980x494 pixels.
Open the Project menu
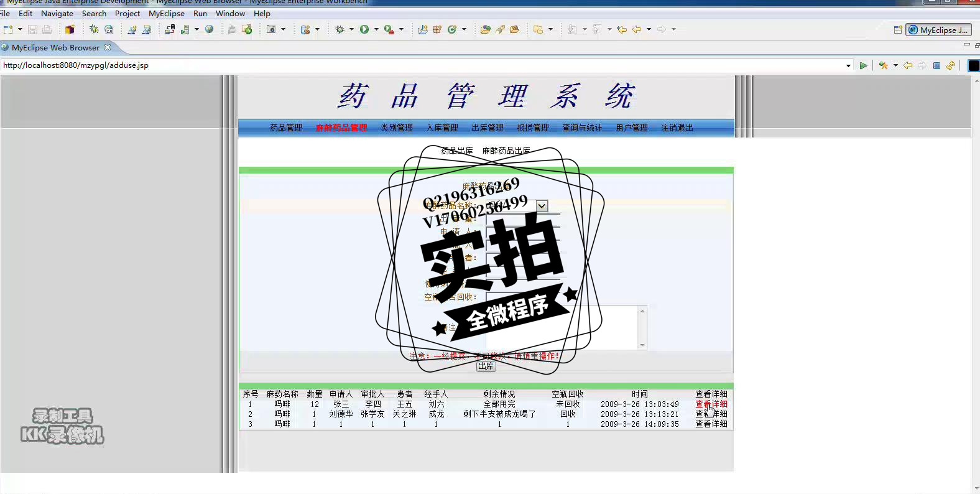(x=127, y=13)
